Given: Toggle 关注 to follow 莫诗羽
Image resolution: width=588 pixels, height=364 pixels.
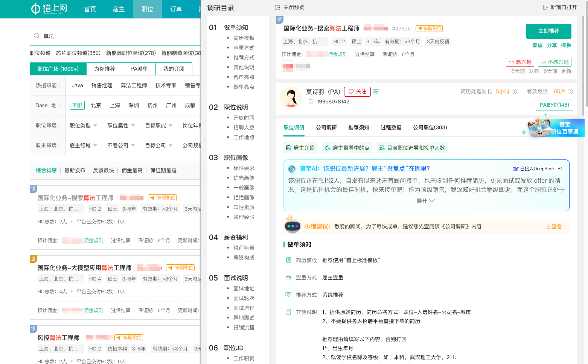Looking at the screenshot, I should coord(357,92).
